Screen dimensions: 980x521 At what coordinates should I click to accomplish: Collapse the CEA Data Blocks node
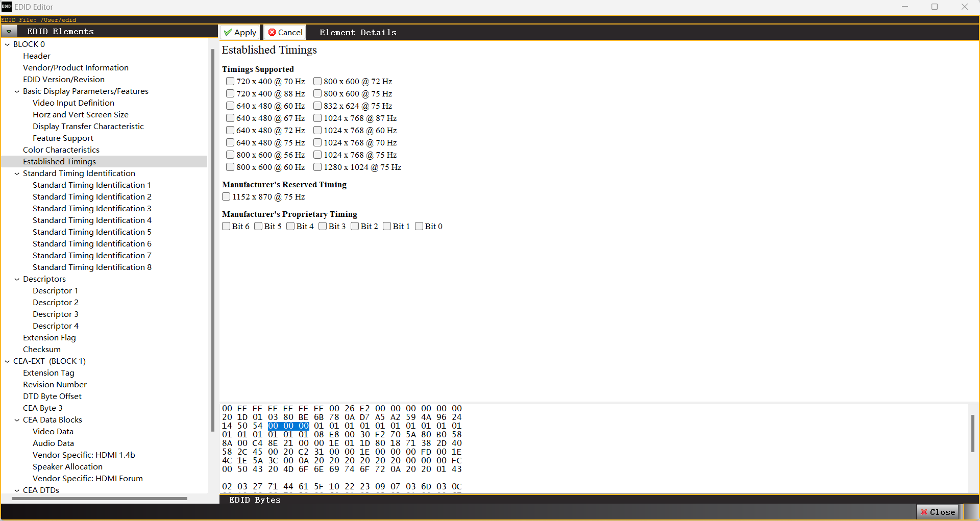(x=17, y=420)
